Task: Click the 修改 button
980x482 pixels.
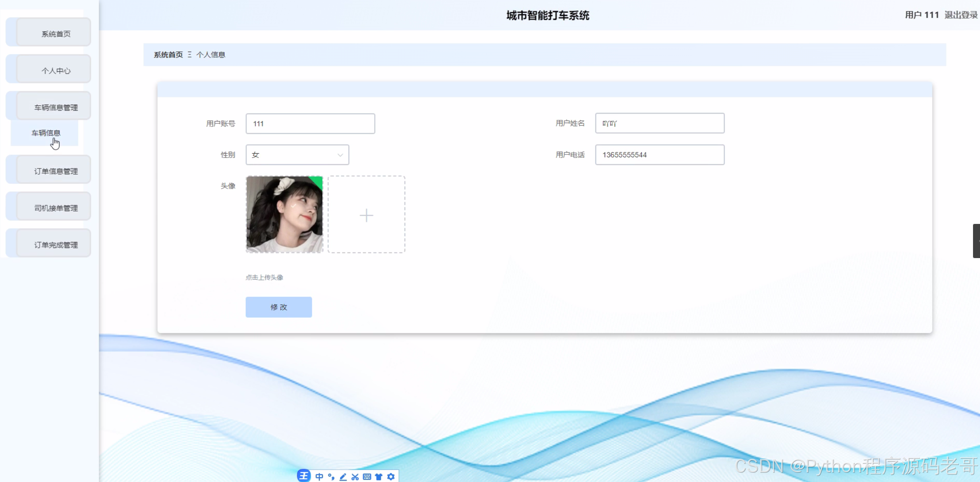Action: pos(279,307)
